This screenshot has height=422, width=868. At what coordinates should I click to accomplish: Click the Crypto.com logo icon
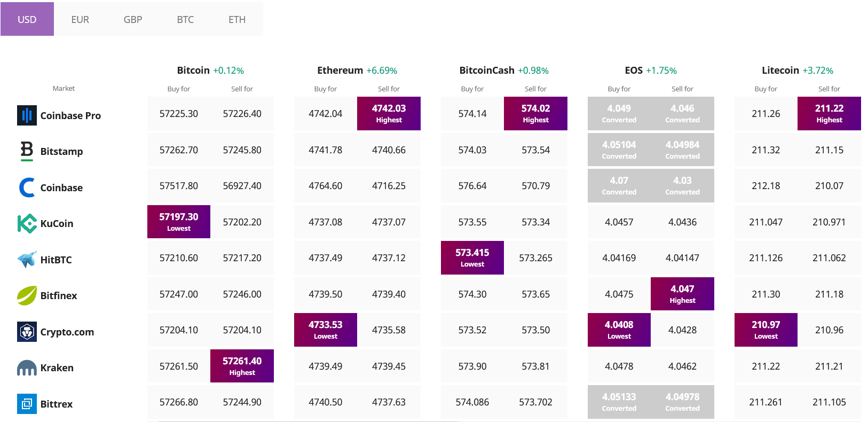coord(27,332)
